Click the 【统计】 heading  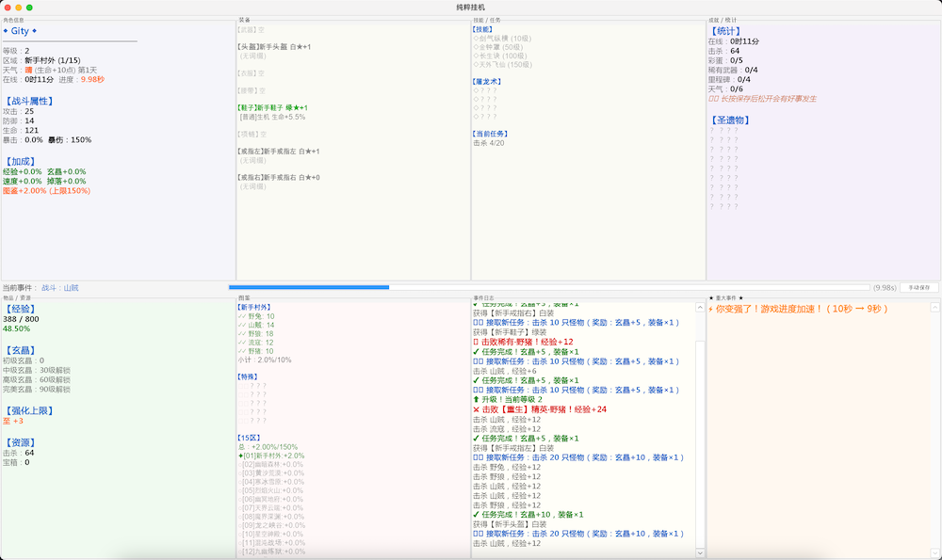725,31
